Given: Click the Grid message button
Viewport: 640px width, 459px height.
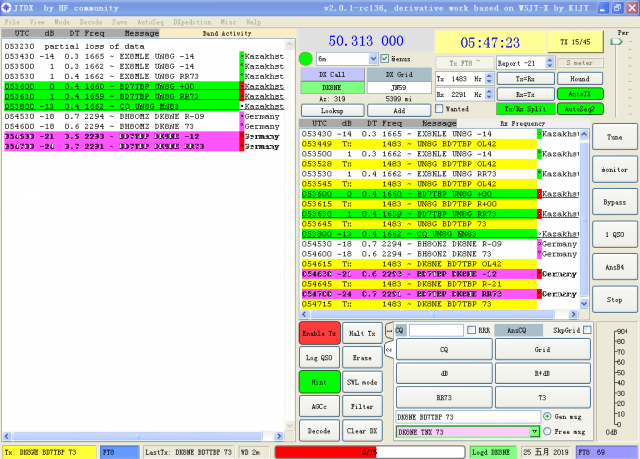Looking at the screenshot, I should (x=542, y=350).
